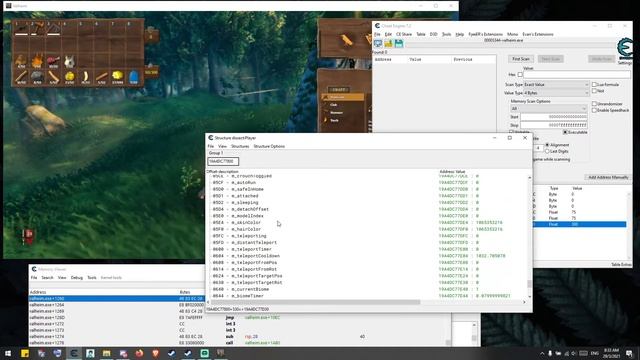Select the club in hotbar slot 1
Image resolution: width=640 pixels, height=360 pixels.
tap(21, 28)
